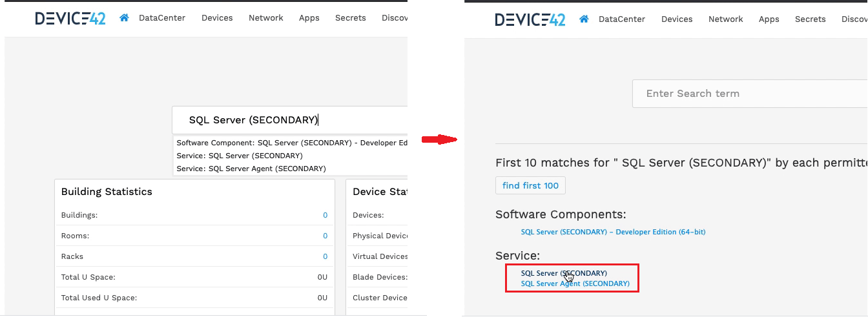The height and width of the screenshot is (319, 868).
Task: Open SQL Server (SECONDARY) – Developer Edition (64-bit) link
Action: tap(613, 232)
